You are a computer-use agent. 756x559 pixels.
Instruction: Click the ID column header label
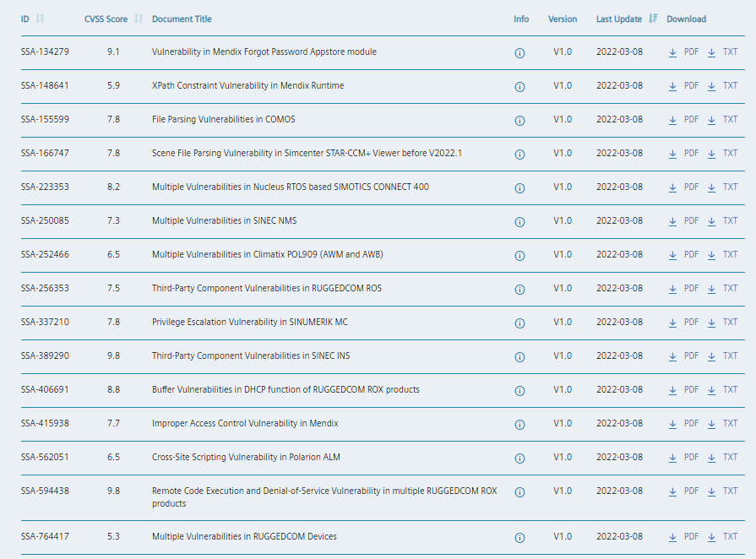25,19
